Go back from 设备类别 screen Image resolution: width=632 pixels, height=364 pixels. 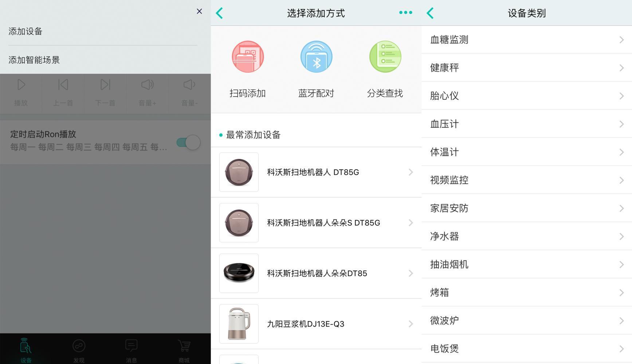click(x=430, y=13)
